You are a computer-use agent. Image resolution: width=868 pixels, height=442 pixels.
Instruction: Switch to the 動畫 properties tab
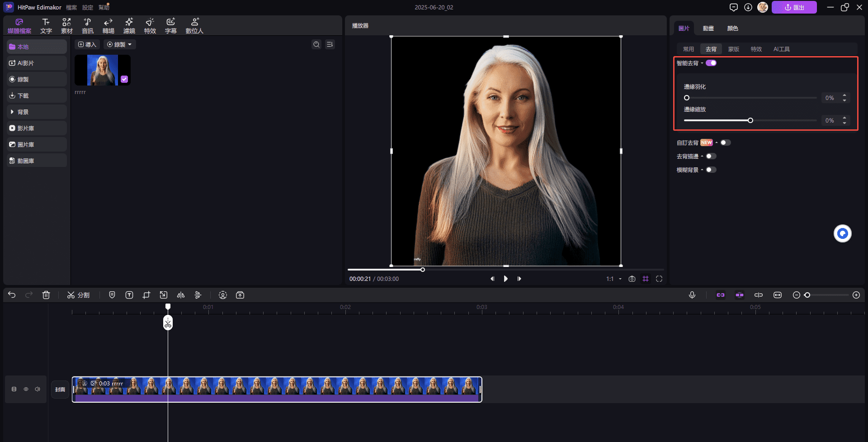tap(708, 28)
